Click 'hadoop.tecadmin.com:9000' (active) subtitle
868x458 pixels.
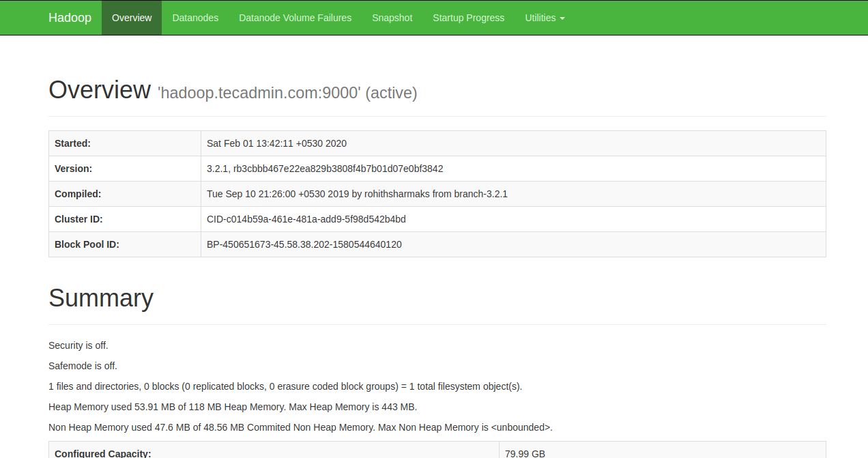(x=287, y=93)
